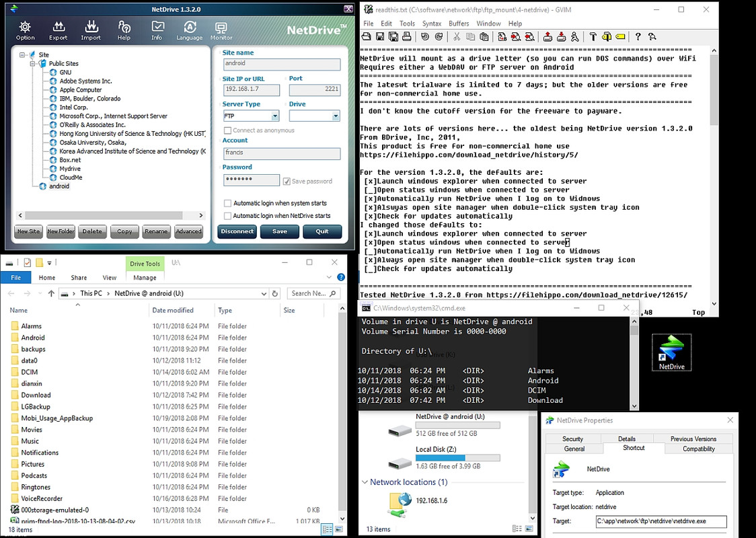Click the Find Previous icon in GVIM
The width and height of the screenshot is (756, 538).
click(529, 36)
